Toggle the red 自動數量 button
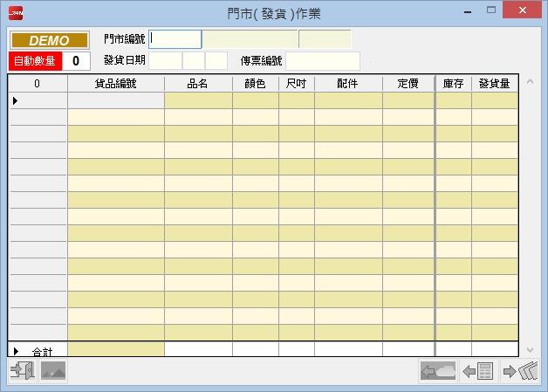 [35, 61]
